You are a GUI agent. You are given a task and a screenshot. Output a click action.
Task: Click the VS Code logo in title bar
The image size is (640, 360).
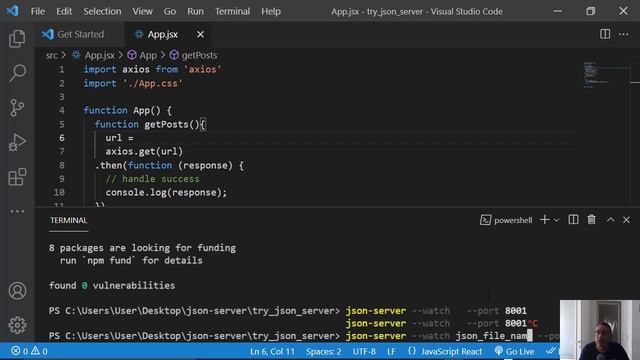[x=12, y=11]
